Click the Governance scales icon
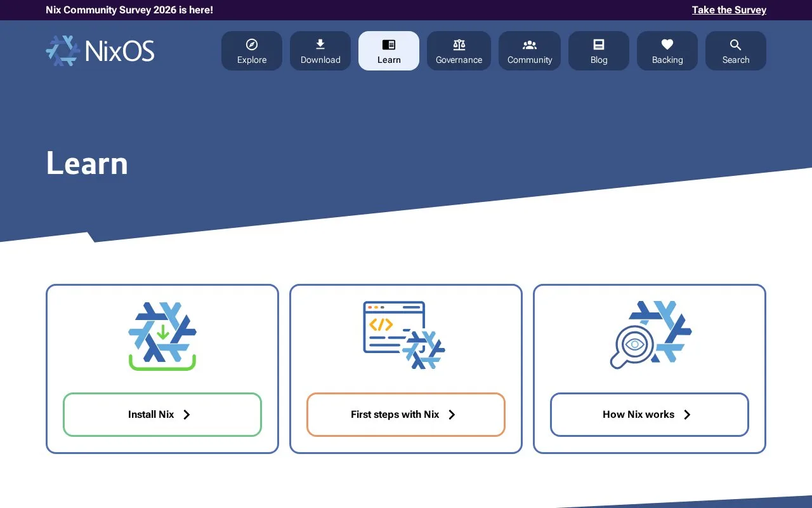 (459, 44)
